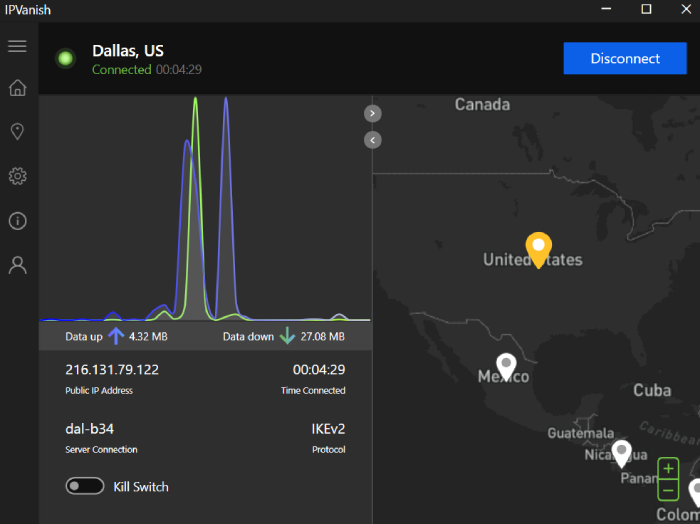Screen dimensions: 700x524
Task: Select the yellow United States map pin
Action: tap(538, 249)
